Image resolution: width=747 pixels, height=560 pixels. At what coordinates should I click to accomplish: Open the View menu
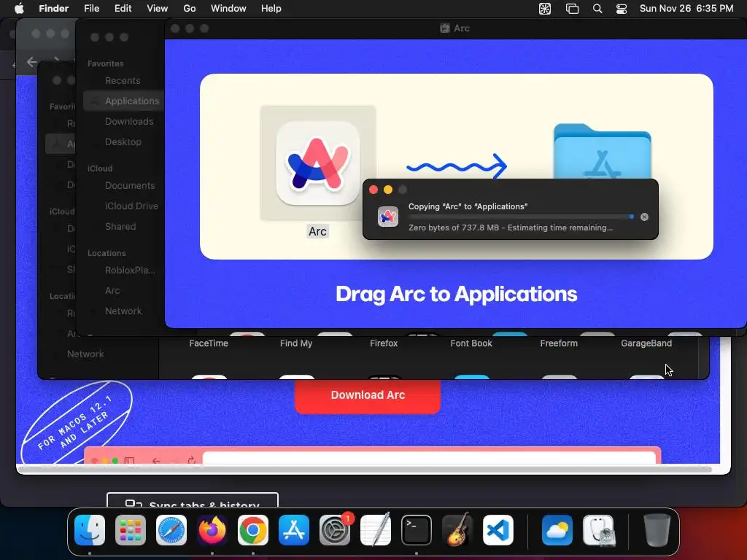click(158, 9)
